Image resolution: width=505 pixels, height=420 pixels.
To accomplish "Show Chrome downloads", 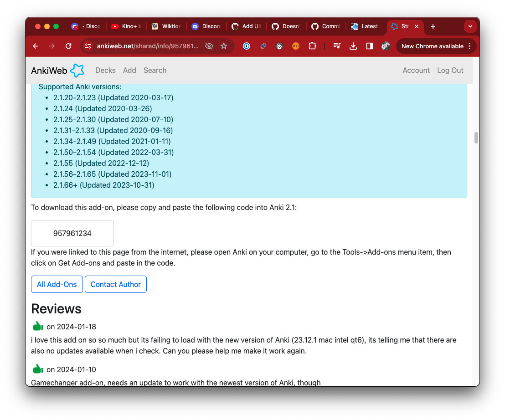I will [353, 46].
